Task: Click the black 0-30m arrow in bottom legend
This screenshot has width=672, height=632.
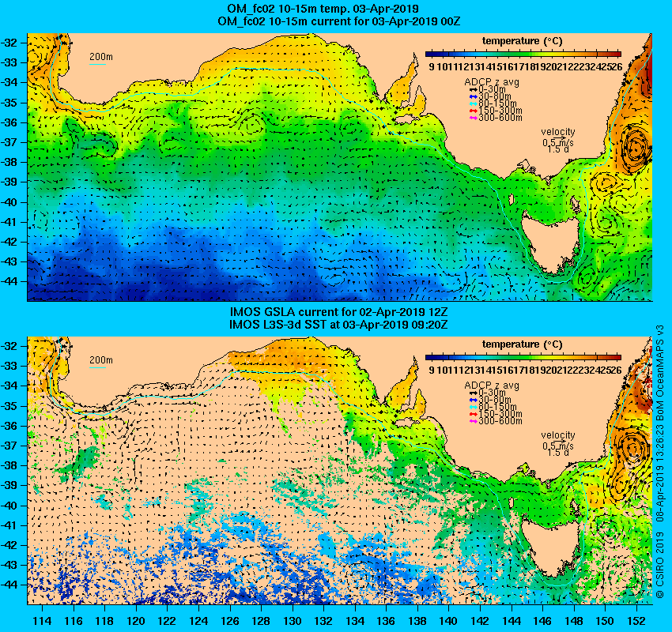Action: (x=473, y=393)
